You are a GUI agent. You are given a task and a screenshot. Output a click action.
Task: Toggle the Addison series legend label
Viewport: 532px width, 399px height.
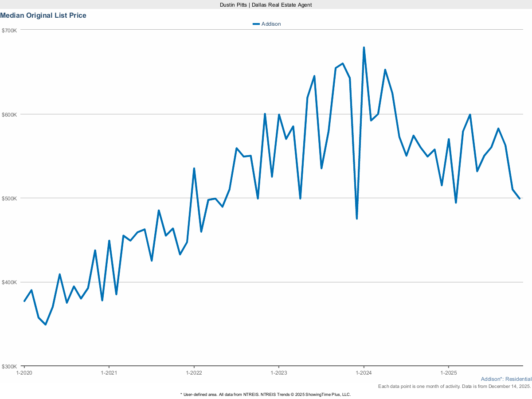pyautogui.click(x=271, y=24)
